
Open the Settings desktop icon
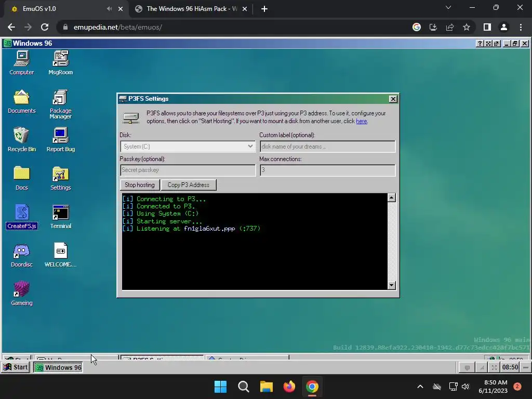pos(60,178)
